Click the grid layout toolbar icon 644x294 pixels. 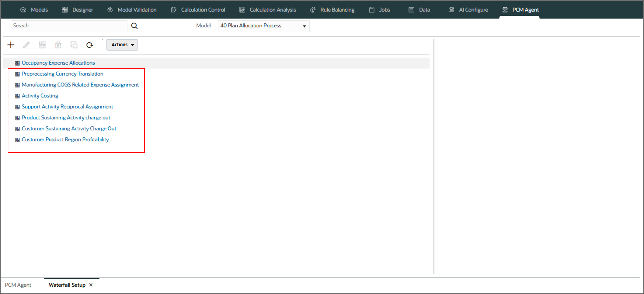click(x=42, y=45)
